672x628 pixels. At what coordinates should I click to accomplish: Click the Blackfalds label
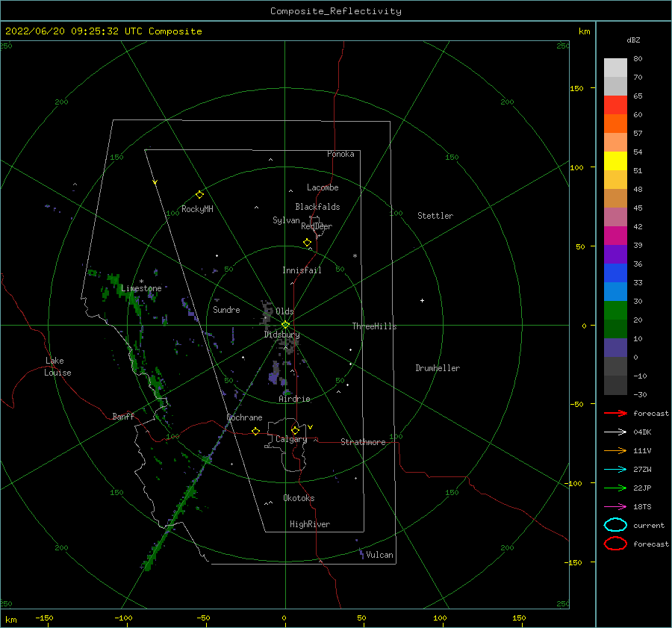[x=317, y=207]
